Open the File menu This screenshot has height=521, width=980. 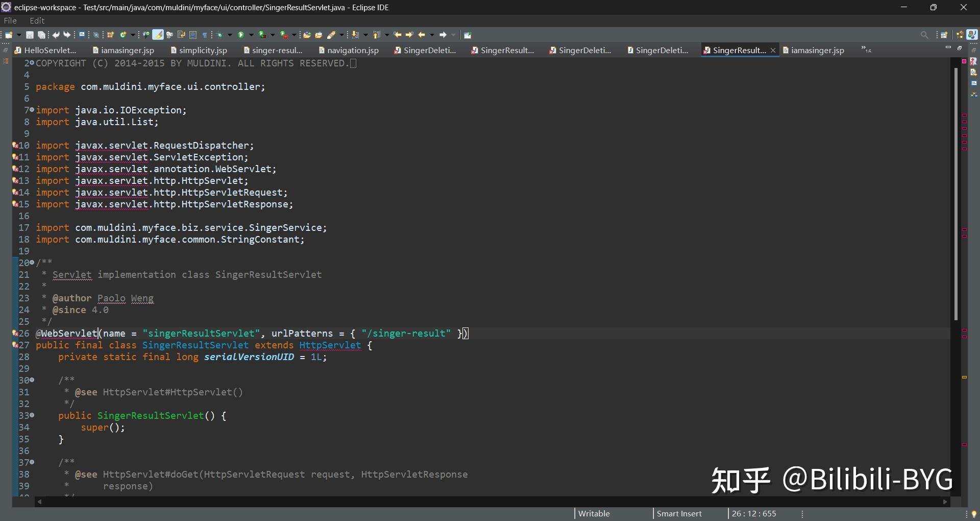coord(10,20)
